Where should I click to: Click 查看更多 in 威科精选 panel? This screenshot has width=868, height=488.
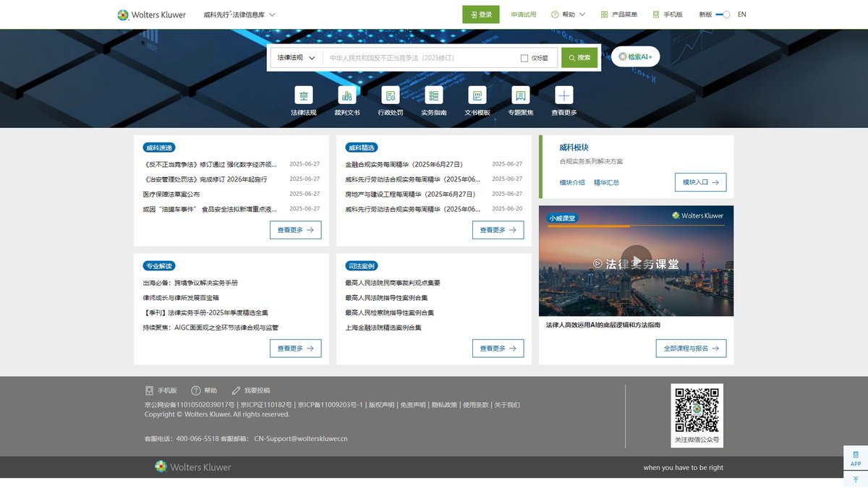tap(498, 230)
